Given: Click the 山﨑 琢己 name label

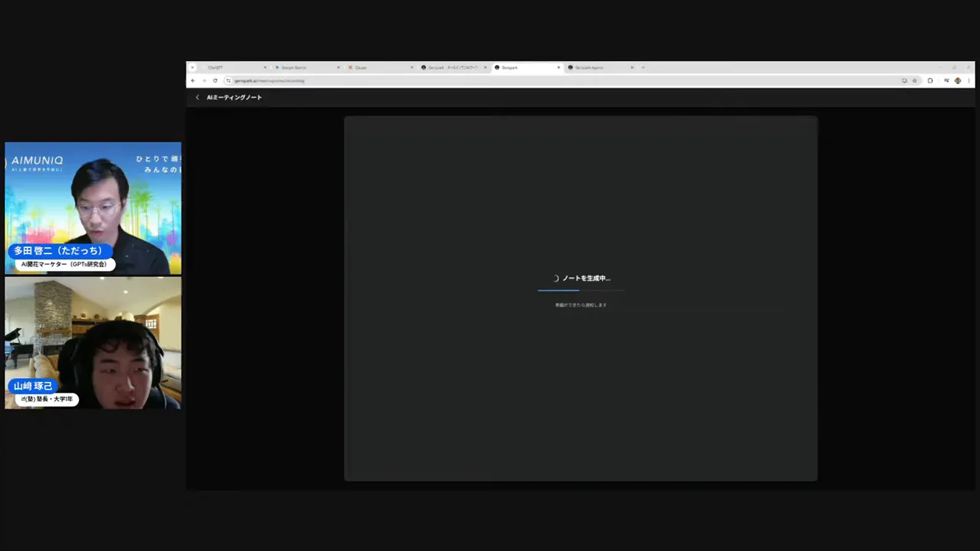Looking at the screenshot, I should click(34, 386).
